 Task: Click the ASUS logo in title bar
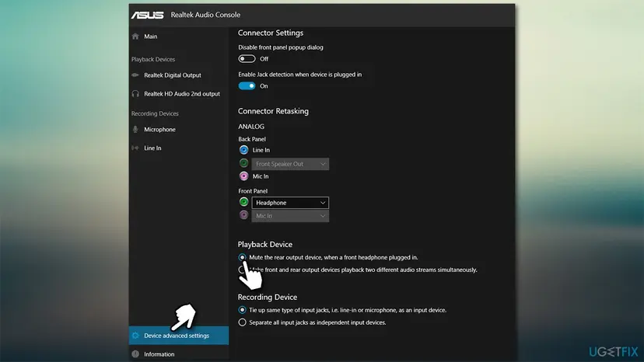148,15
